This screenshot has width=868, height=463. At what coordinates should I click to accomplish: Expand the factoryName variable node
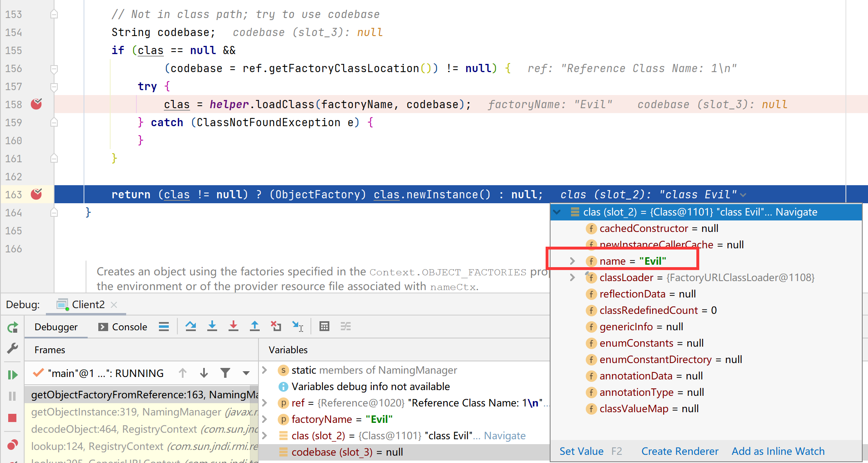265,419
